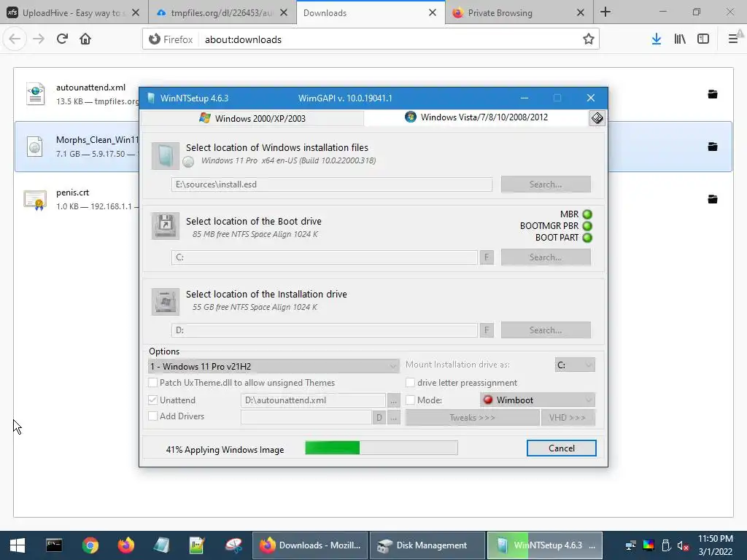Click the Firefox back arrow

[x=15, y=39]
